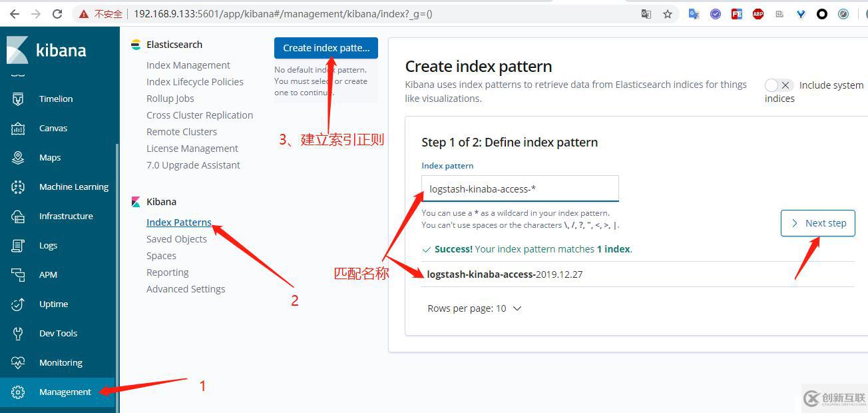Click the FE browser extension icon

(x=737, y=13)
